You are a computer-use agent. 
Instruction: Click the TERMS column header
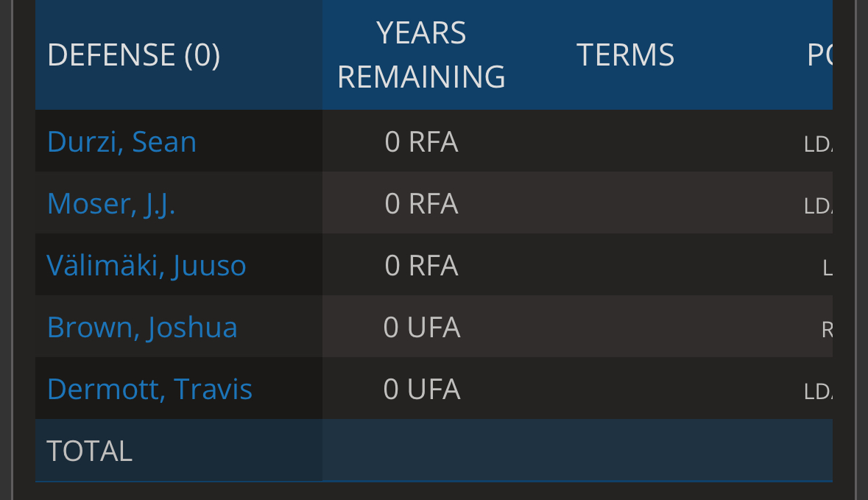[x=626, y=54]
